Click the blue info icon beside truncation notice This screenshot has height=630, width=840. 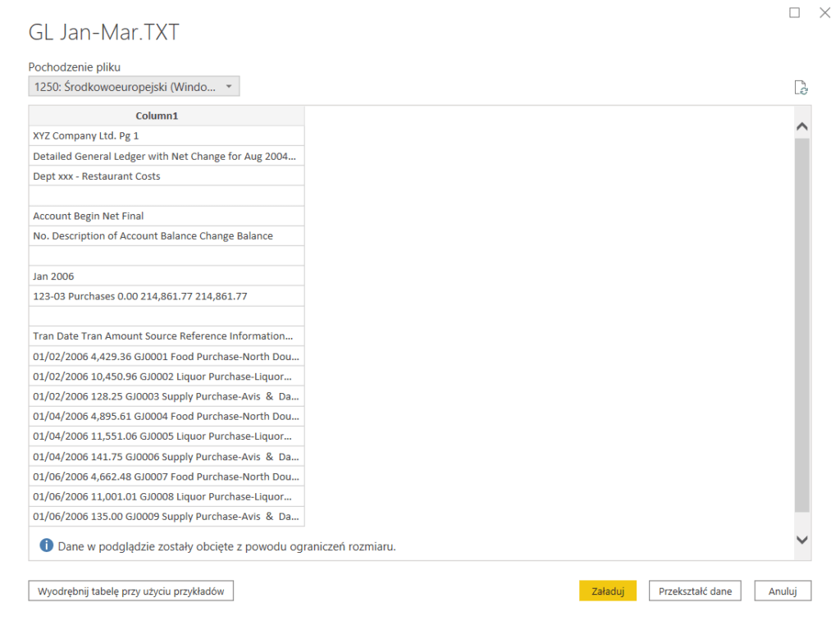(x=47, y=546)
